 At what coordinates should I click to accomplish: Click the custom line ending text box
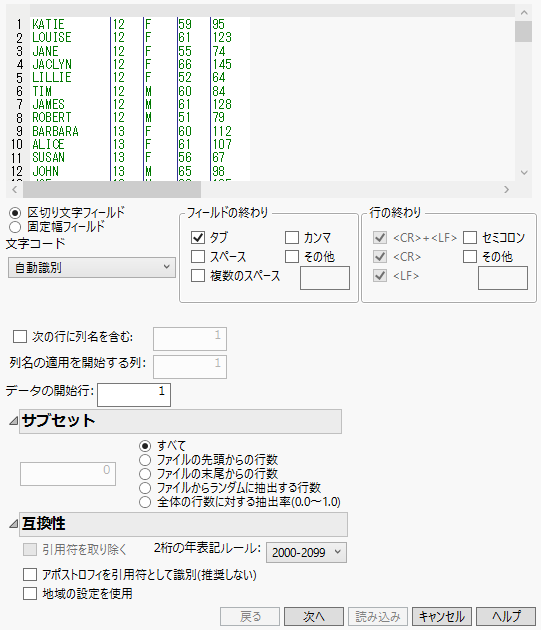[503, 278]
